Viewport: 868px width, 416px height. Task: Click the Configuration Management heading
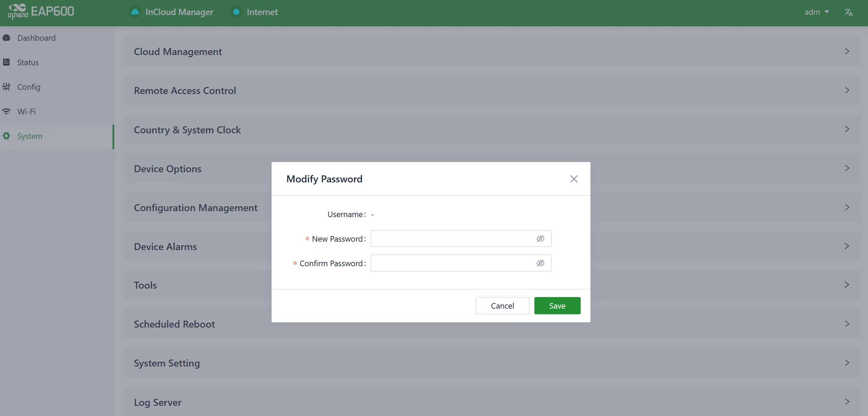pyautogui.click(x=196, y=208)
